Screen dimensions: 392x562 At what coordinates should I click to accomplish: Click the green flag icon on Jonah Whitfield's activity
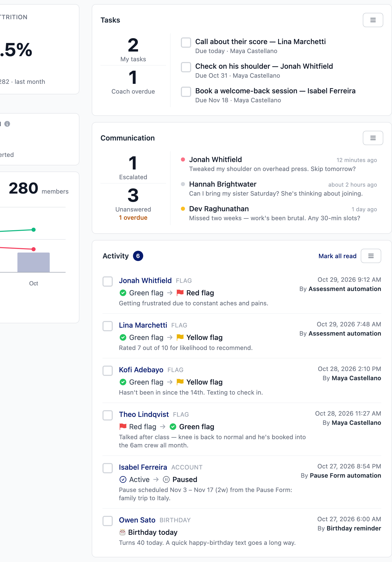[x=123, y=293]
